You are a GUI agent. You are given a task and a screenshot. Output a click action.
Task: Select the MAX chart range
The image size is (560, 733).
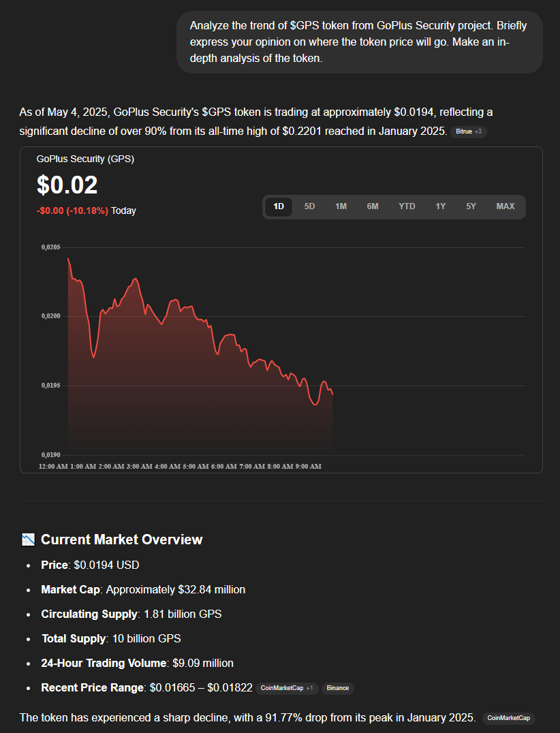505,206
